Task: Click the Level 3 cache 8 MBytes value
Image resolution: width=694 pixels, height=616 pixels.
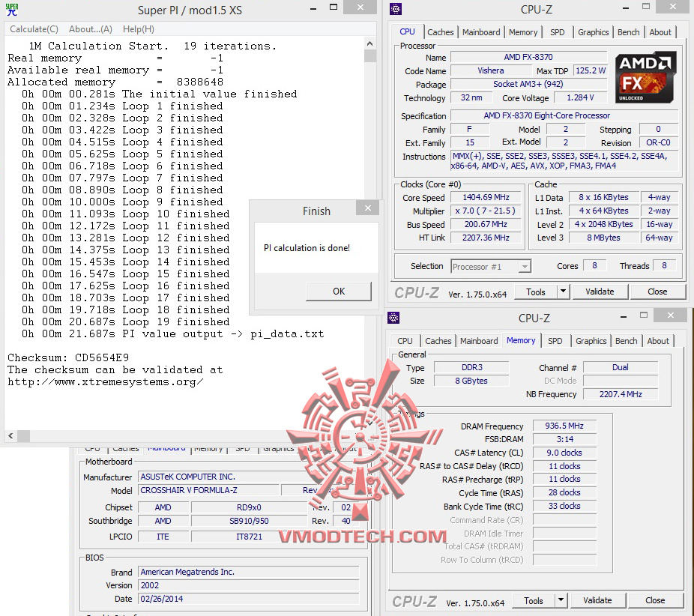Action: click(603, 238)
